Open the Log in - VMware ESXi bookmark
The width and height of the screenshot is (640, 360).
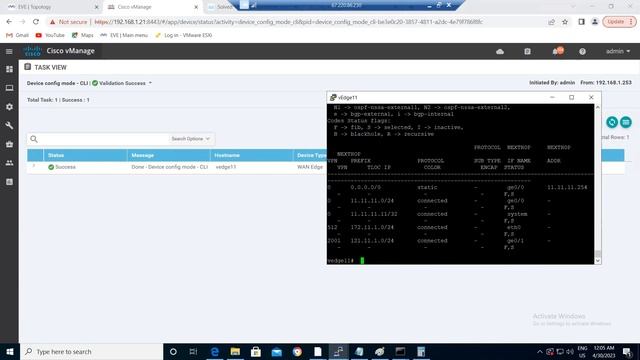click(184, 35)
